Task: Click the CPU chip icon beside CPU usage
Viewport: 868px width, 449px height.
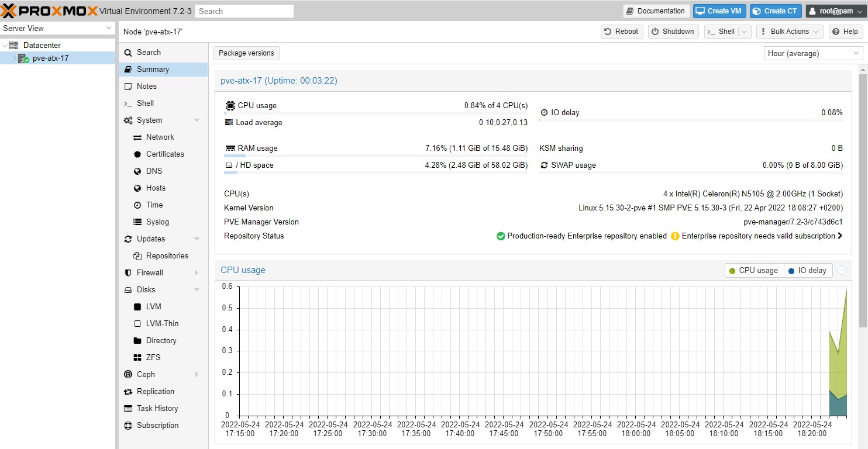Action: coord(230,106)
